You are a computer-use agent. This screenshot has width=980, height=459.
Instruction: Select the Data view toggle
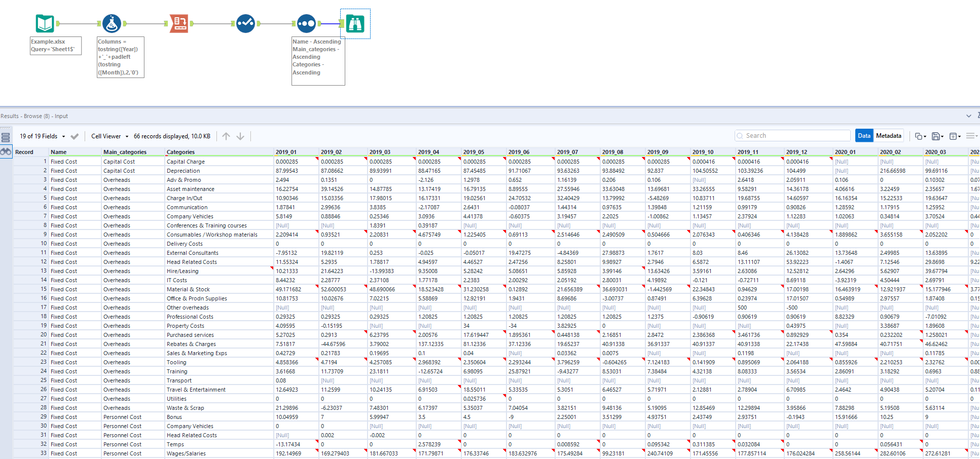click(864, 135)
